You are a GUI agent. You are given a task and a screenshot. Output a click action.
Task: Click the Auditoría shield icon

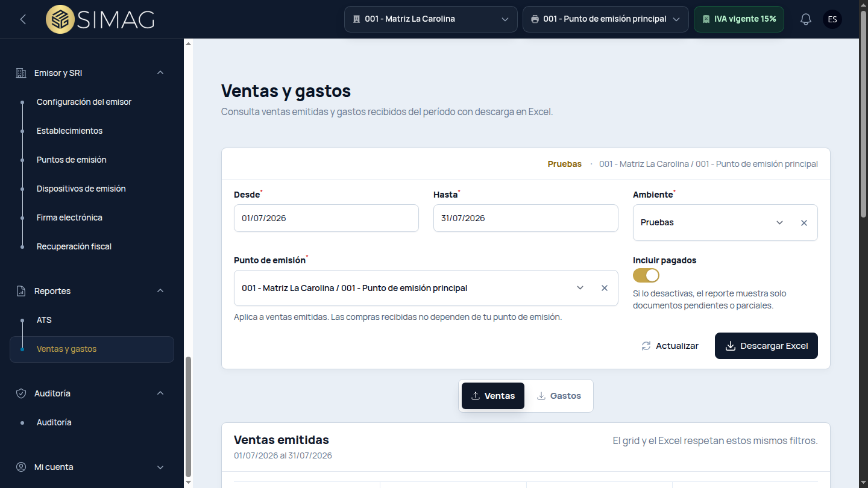21,393
